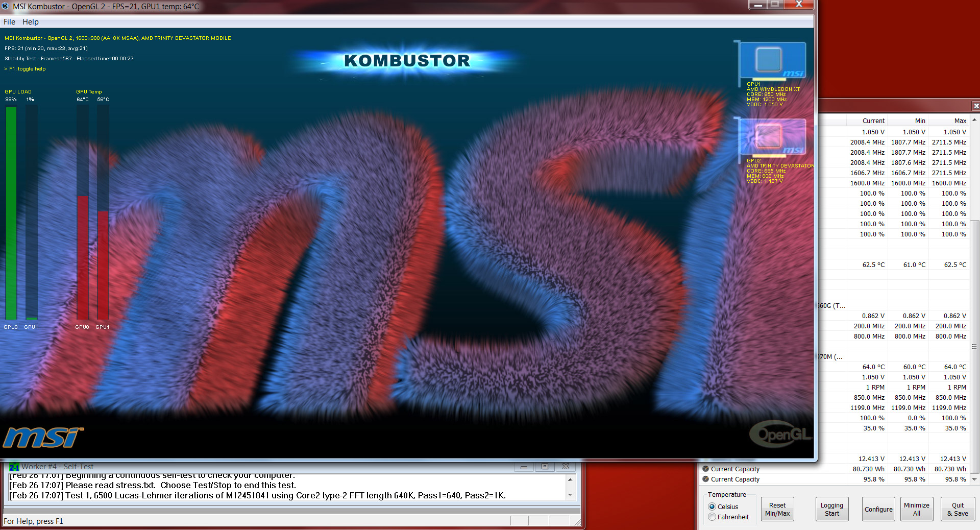Close the Worker #4 Self-Test child window
The width and height of the screenshot is (980, 530).
[x=566, y=467]
